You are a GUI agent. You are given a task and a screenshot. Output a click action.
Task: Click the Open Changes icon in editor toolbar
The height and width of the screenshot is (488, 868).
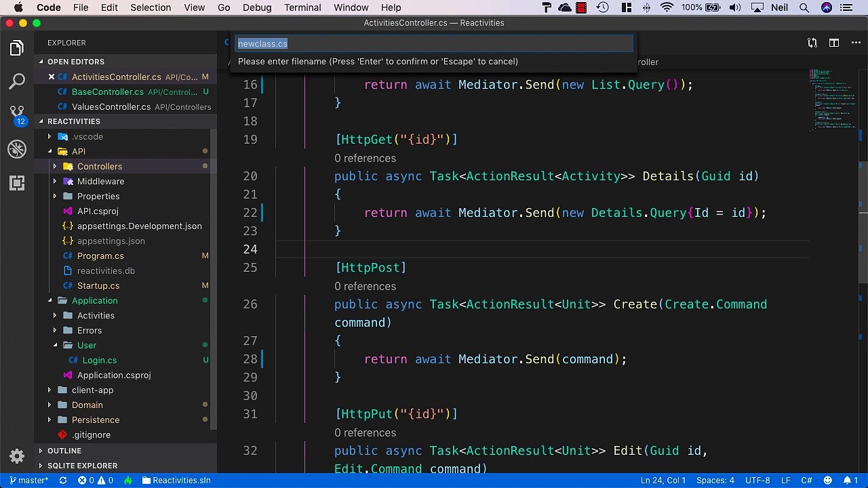[812, 43]
